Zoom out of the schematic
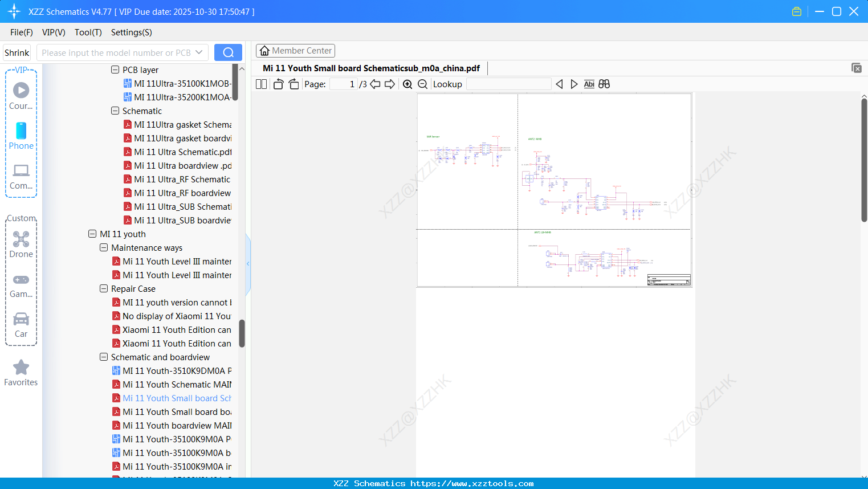Screen dimensions: 868x489 tap(423, 84)
